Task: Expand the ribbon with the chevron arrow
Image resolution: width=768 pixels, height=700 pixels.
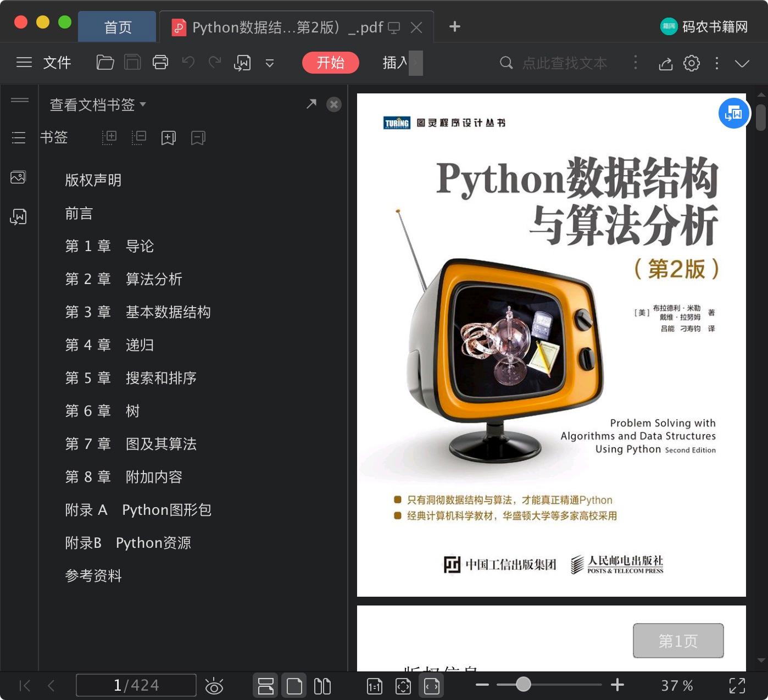Action: click(x=742, y=63)
